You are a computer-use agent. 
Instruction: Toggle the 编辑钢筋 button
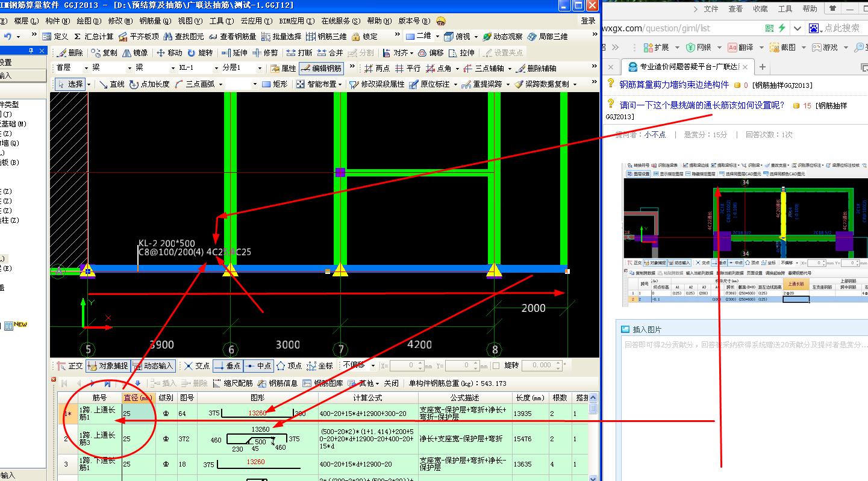(x=321, y=69)
